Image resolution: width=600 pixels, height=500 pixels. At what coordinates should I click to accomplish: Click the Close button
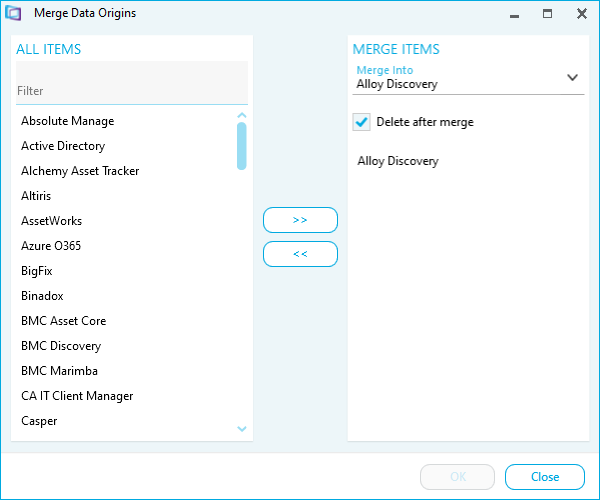coord(545,477)
